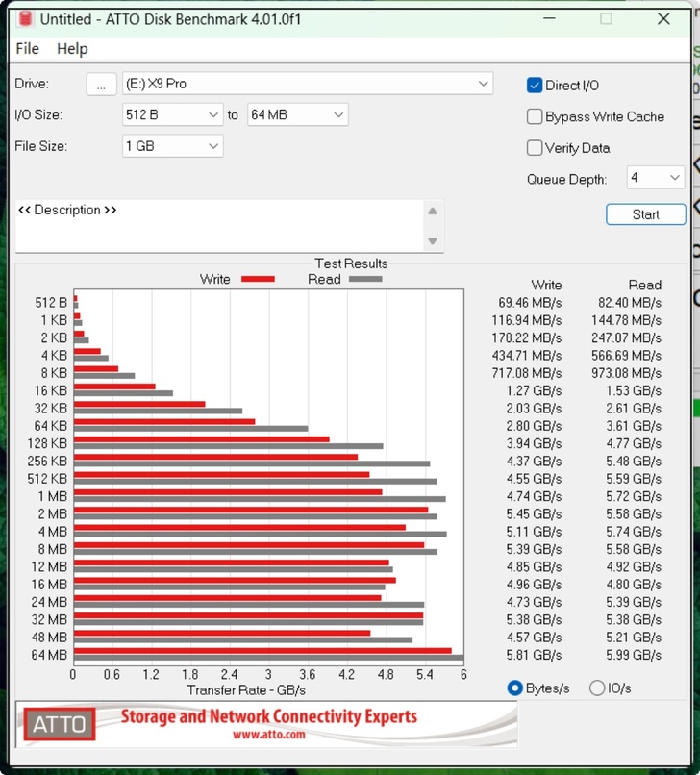Image resolution: width=700 pixels, height=775 pixels.
Task: Enable the Verify Data checkbox
Action: 535,148
